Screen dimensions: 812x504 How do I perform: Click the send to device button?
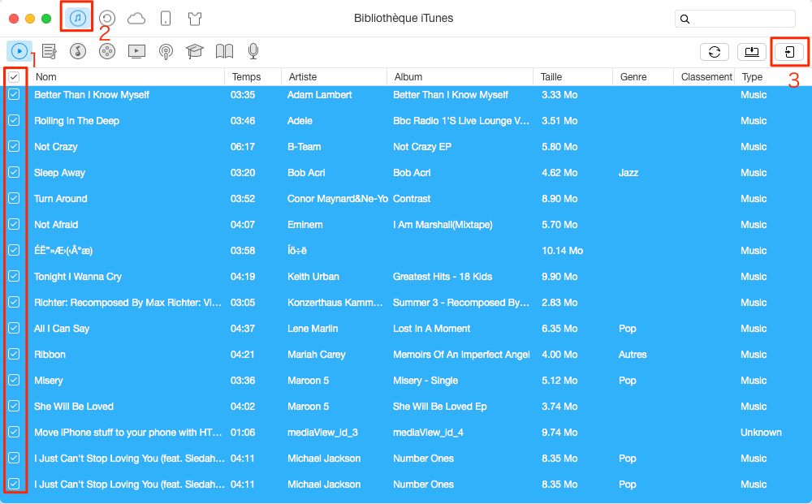pos(789,52)
